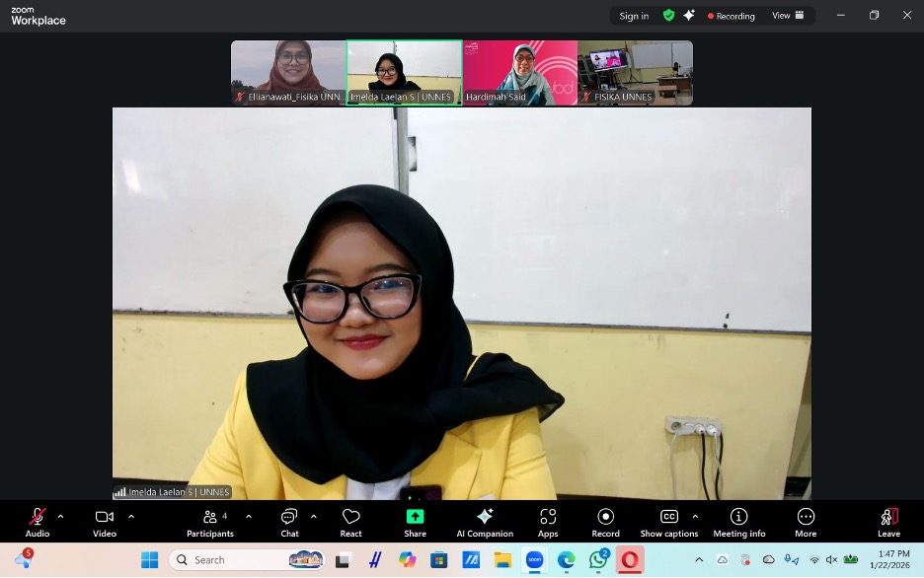Screen dimensions: 924x578
Task: Click the React heart icon
Action: tap(350, 520)
